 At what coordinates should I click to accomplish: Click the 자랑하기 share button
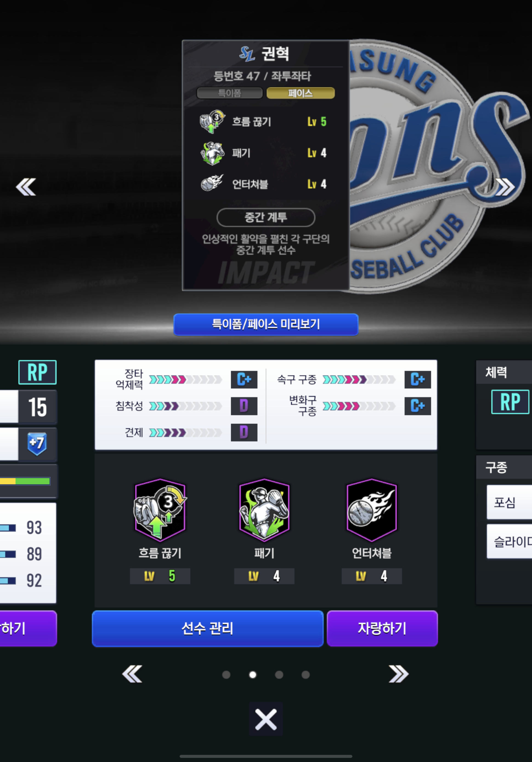pyautogui.click(x=382, y=628)
